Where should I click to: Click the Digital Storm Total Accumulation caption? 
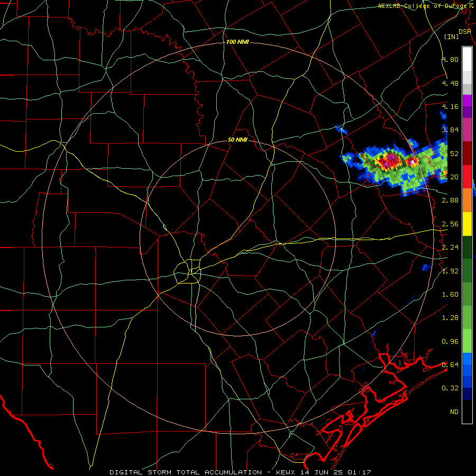click(x=186, y=472)
